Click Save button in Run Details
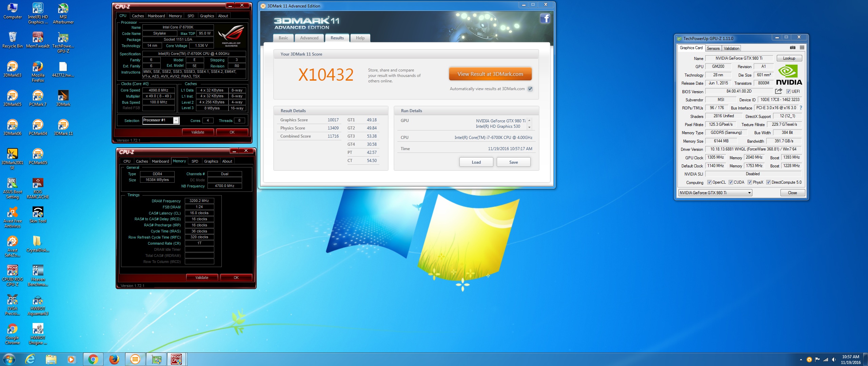This screenshot has width=868, height=366. [x=513, y=162]
